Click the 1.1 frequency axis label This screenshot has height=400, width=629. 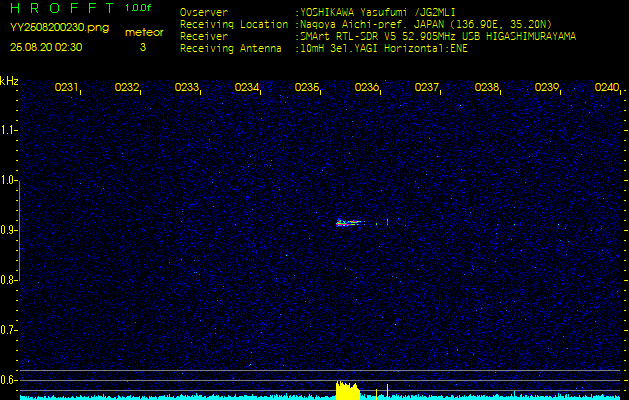[x=8, y=130]
